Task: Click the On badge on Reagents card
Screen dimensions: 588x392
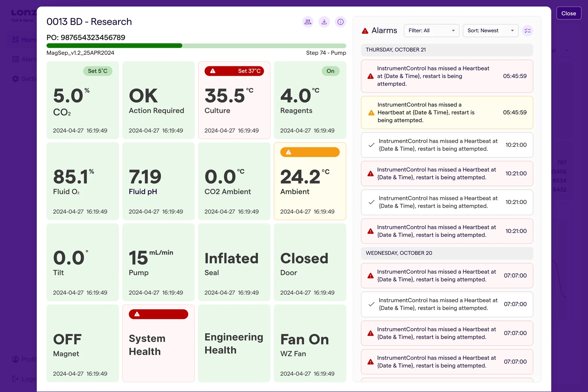Action: (x=331, y=71)
